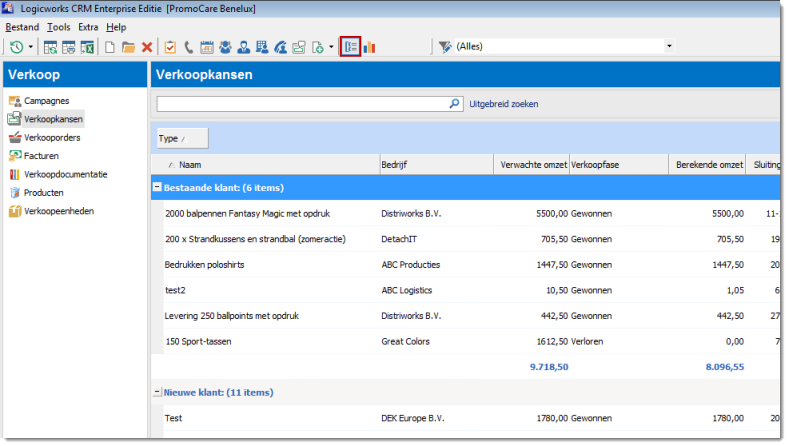788x446 pixels.
Task: Open the sales opportunity toolbar icon
Action: [x=299, y=47]
